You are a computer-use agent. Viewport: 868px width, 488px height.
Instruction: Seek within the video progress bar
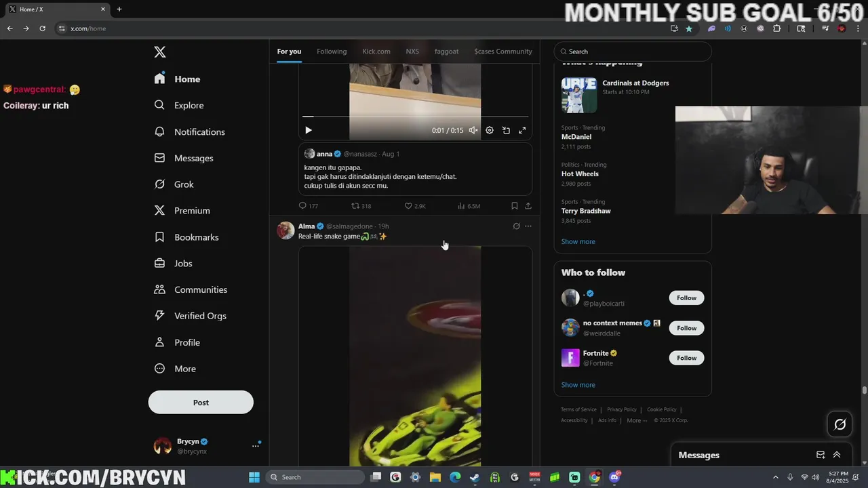coord(415,117)
